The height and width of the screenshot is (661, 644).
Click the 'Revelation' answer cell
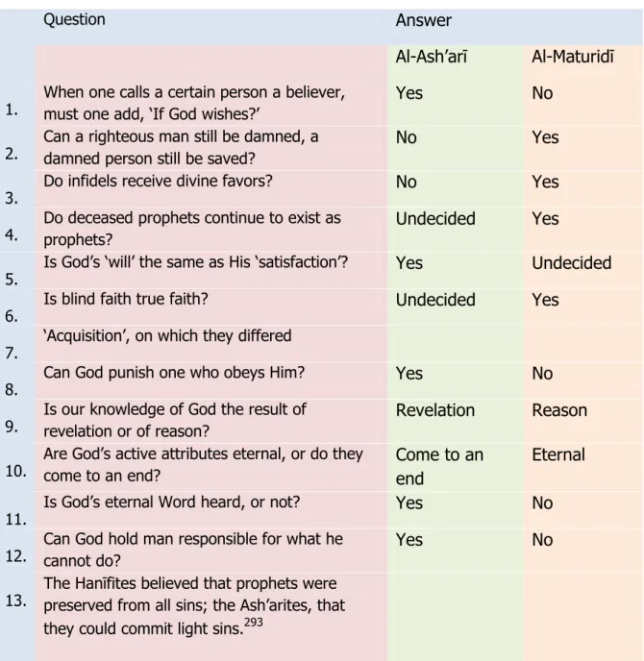pyautogui.click(x=435, y=410)
